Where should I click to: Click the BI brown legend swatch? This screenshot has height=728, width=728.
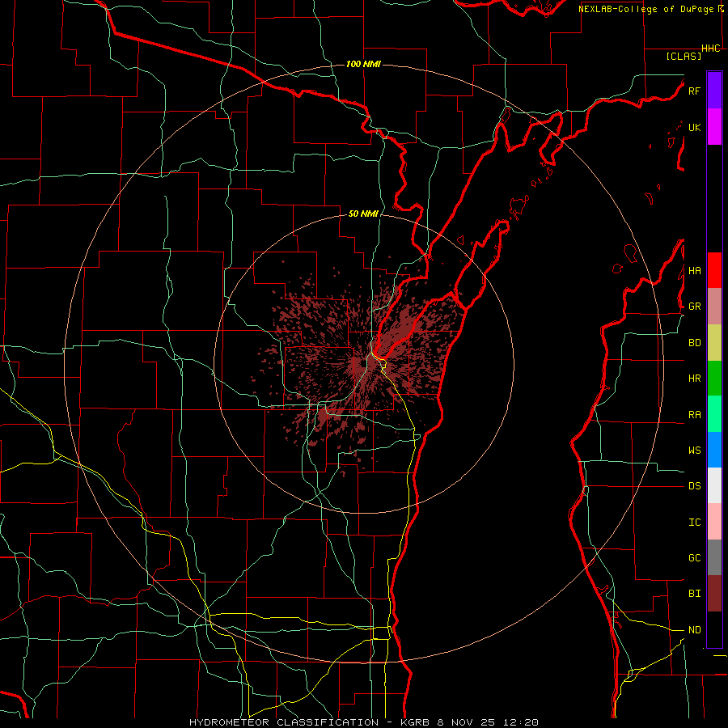coord(714,594)
